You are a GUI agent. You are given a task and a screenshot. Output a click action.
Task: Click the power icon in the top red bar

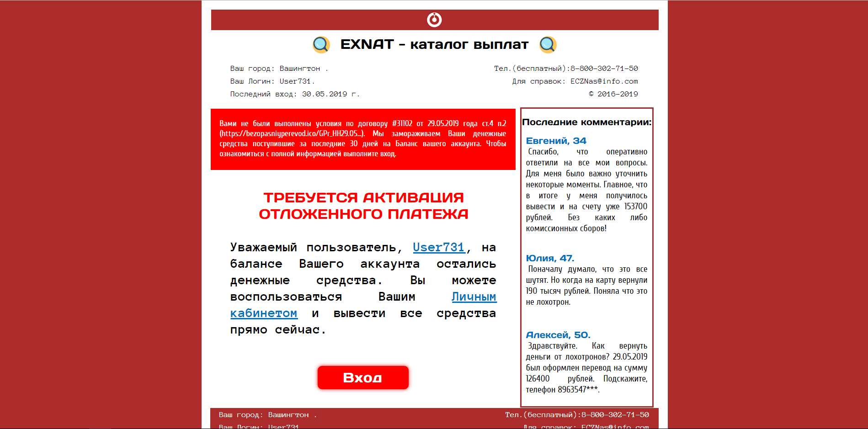[x=434, y=20]
